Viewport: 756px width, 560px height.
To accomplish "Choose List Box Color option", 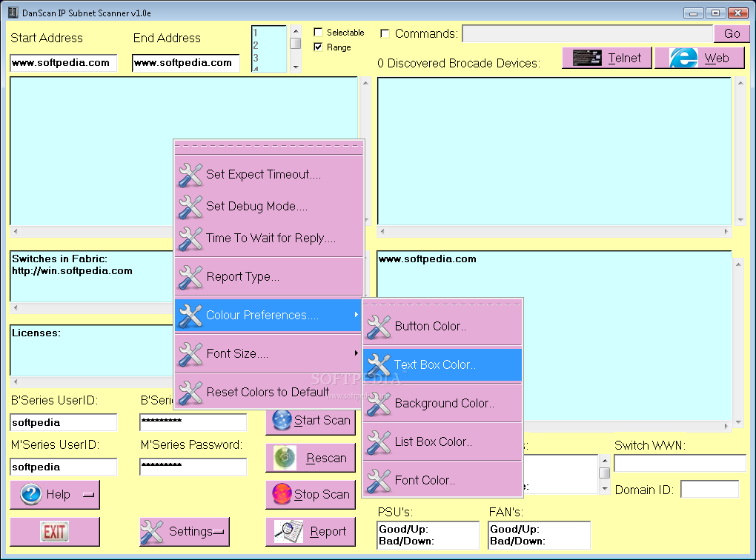I will (x=442, y=442).
